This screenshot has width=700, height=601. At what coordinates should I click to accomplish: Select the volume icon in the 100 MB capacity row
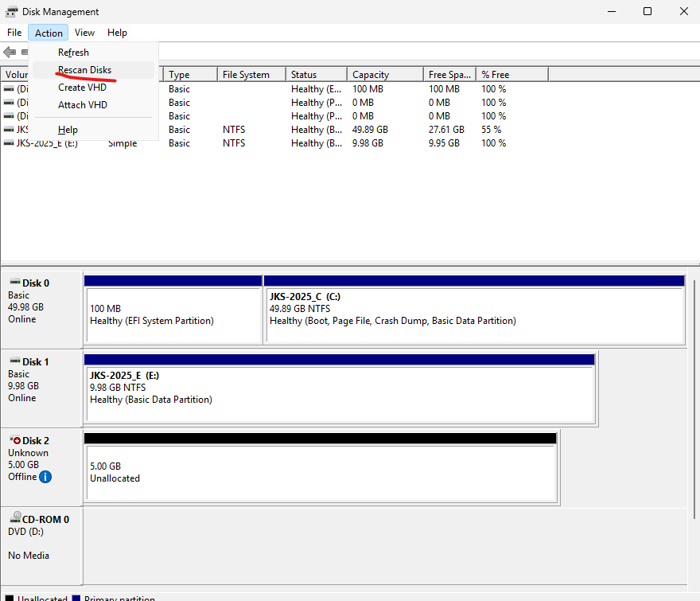9,89
